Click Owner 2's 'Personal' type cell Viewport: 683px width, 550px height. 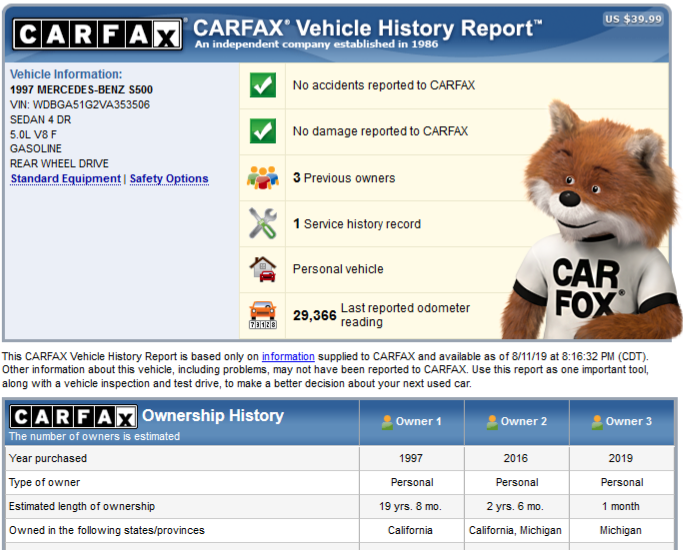[517, 482]
